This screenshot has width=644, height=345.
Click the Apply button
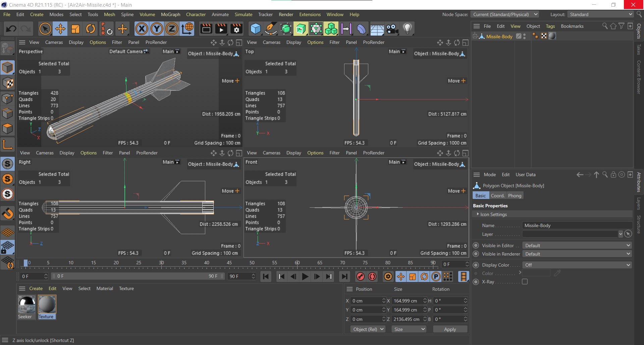tap(450, 329)
